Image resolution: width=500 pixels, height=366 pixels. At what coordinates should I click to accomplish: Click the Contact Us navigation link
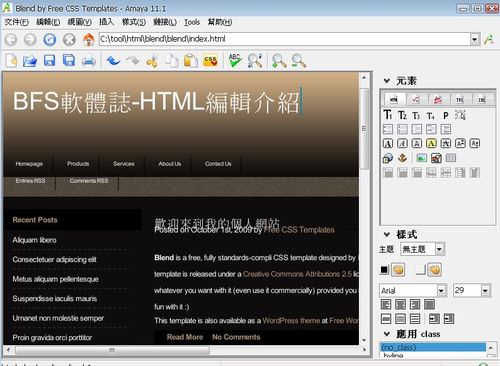pos(218,164)
